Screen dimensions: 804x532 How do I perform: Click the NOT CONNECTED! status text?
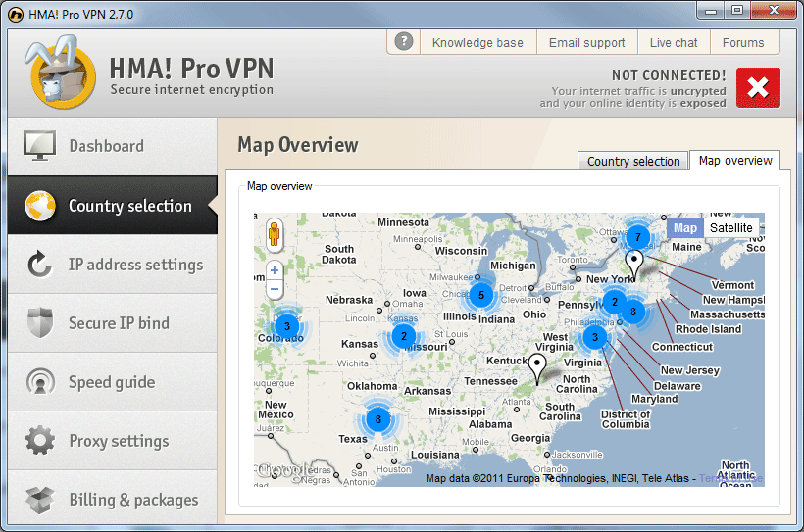[x=669, y=75]
